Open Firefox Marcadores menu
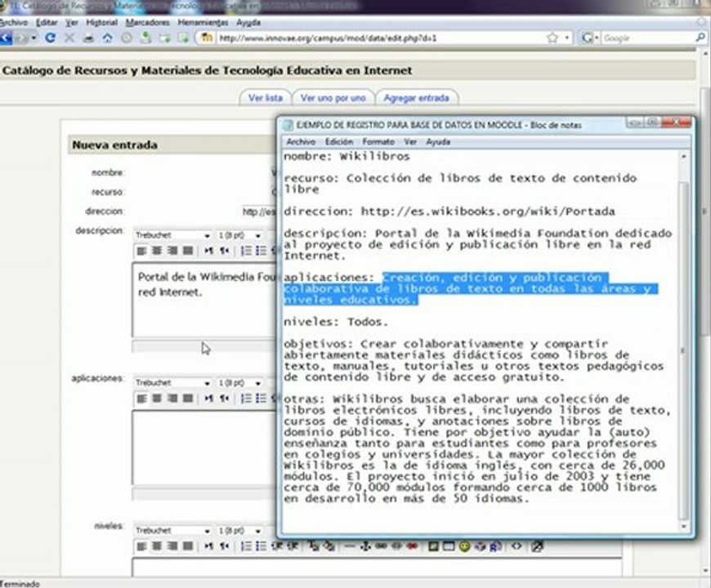Image resolution: width=711 pixels, height=588 pixels. click(147, 22)
